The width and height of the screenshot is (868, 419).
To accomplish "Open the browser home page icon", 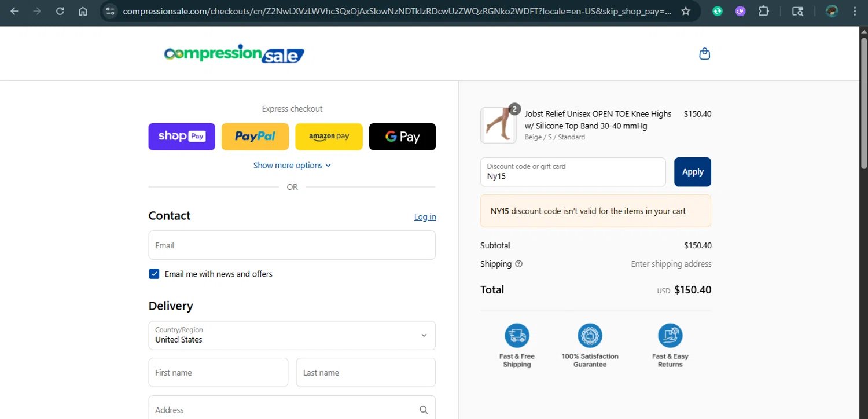I will 83,11.
